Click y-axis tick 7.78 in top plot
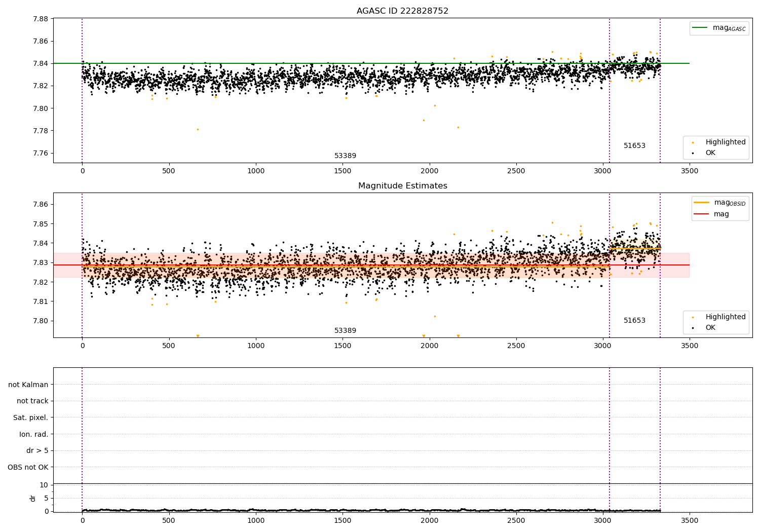 click(41, 131)
